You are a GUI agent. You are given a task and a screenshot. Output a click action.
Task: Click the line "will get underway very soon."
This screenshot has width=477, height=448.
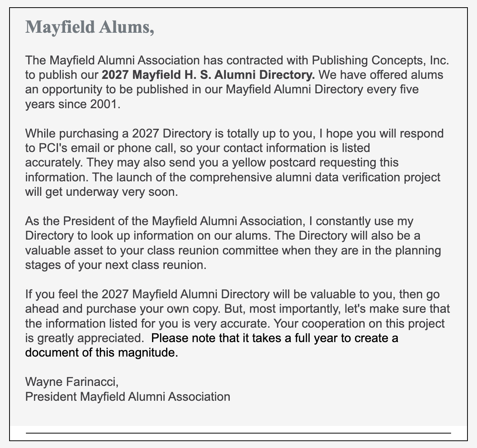tap(102, 192)
